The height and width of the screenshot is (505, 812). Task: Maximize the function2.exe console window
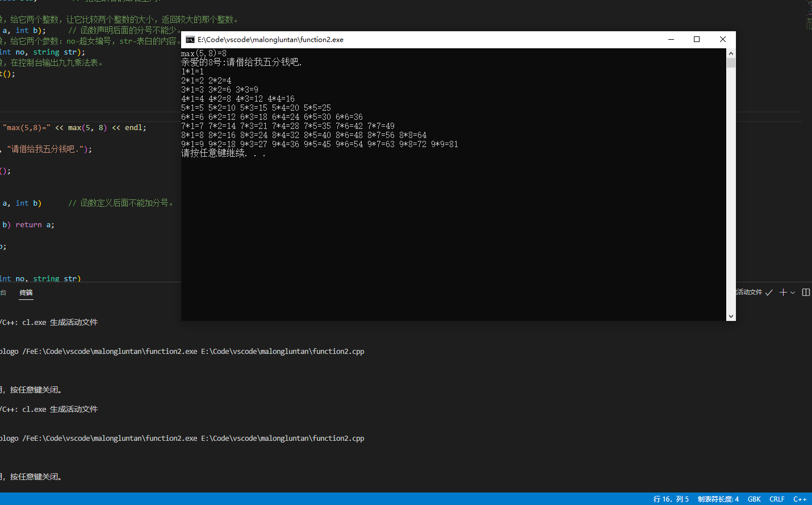[x=697, y=39]
